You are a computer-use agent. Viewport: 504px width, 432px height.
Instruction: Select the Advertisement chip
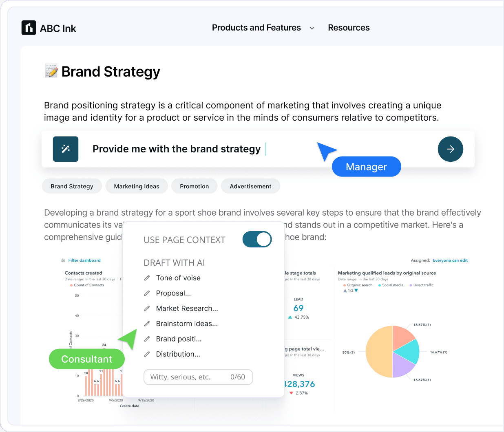point(250,186)
